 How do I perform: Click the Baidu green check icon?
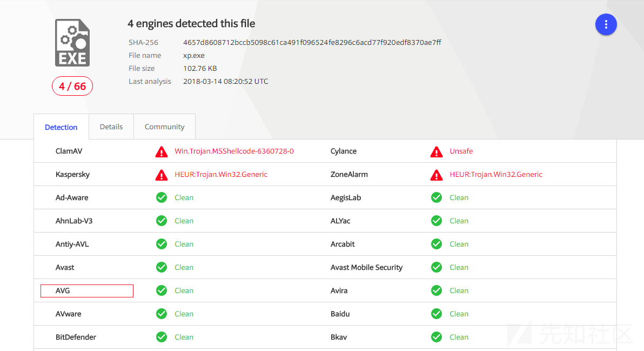437,314
